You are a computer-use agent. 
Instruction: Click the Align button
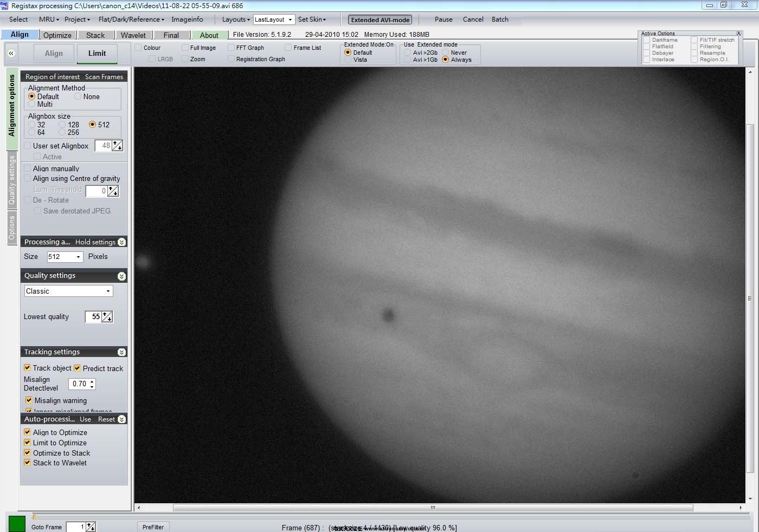[54, 53]
